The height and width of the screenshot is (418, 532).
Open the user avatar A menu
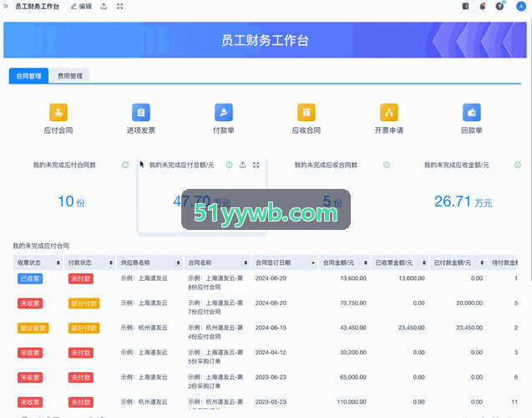coord(521,6)
